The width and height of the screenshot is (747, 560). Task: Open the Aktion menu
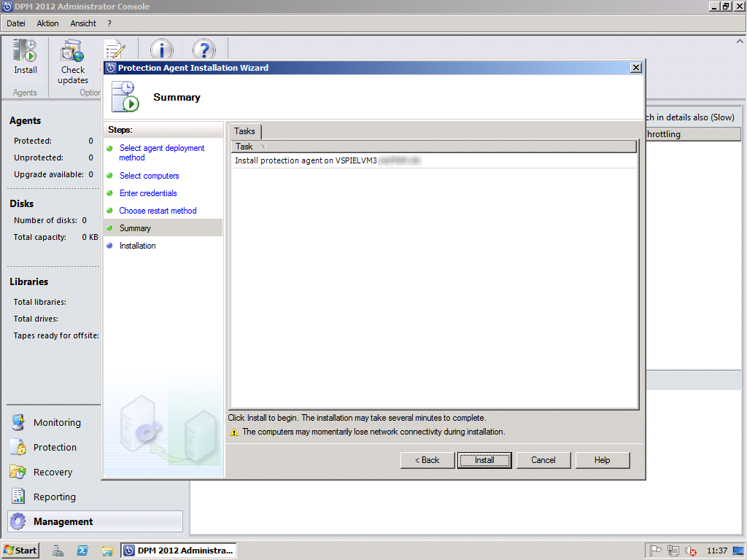[x=47, y=23]
